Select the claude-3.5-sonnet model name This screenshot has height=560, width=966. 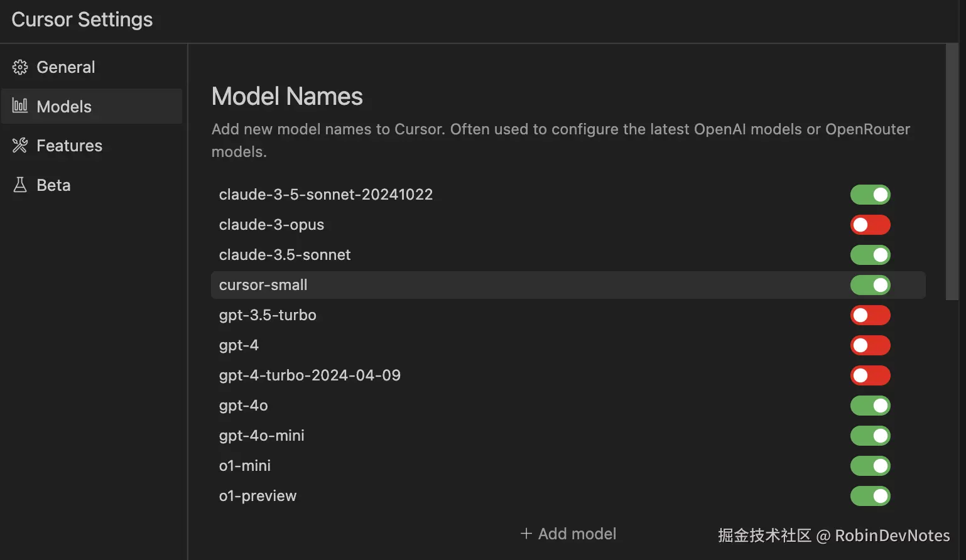285,255
